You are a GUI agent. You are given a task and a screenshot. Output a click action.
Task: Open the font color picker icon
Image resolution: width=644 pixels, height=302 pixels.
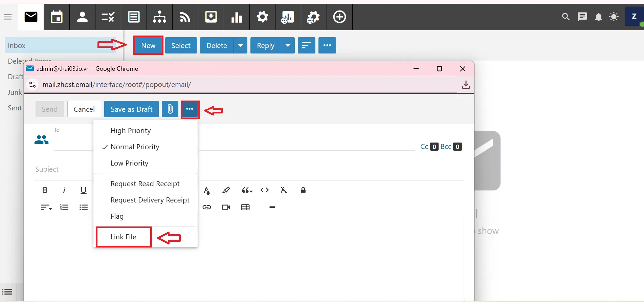207,190
